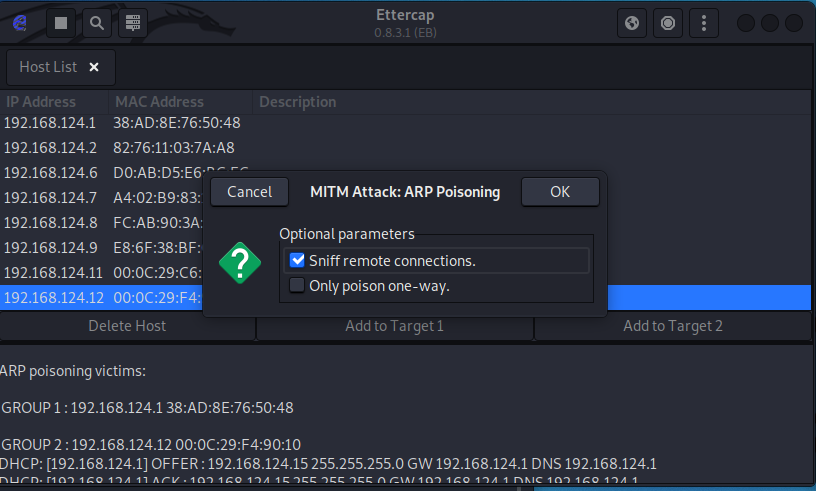Viewport: 816px width, 491px height.
Task: Switch to the Host List tab
Action: (x=48, y=67)
